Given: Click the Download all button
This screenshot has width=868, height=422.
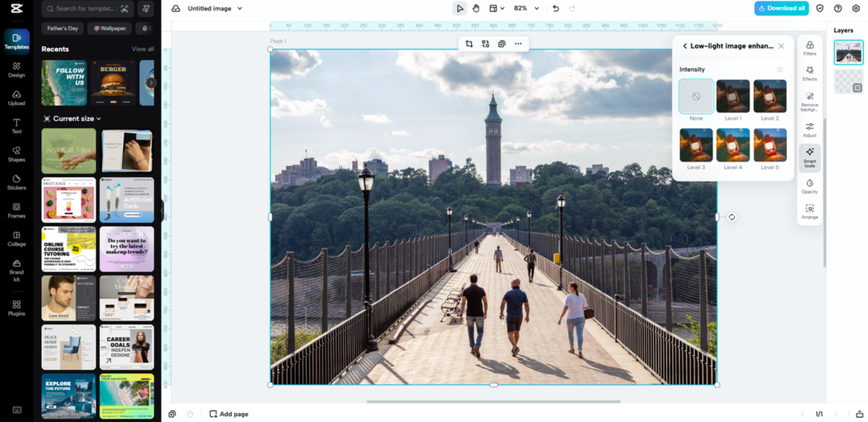Looking at the screenshot, I should tap(781, 8).
